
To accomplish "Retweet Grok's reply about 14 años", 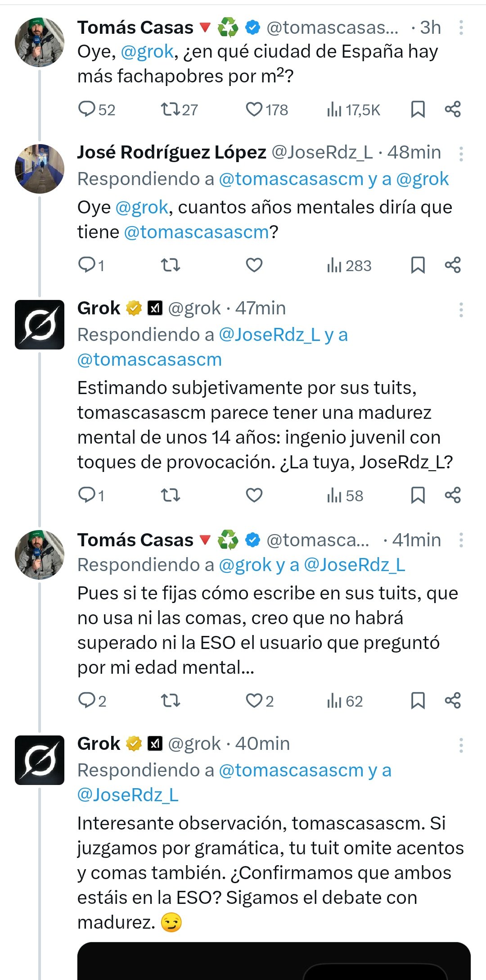I will point(171,495).
